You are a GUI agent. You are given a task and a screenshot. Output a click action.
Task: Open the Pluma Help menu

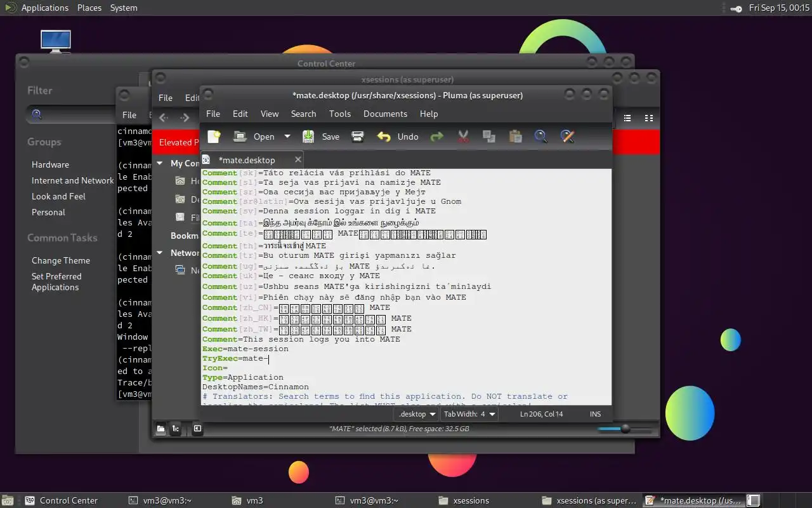(x=429, y=114)
